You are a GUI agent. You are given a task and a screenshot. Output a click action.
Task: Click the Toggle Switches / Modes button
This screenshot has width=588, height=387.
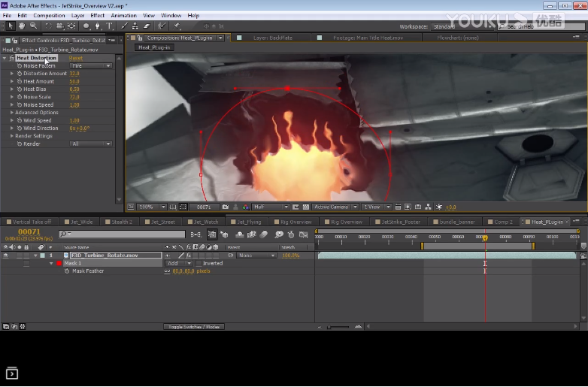(x=194, y=327)
